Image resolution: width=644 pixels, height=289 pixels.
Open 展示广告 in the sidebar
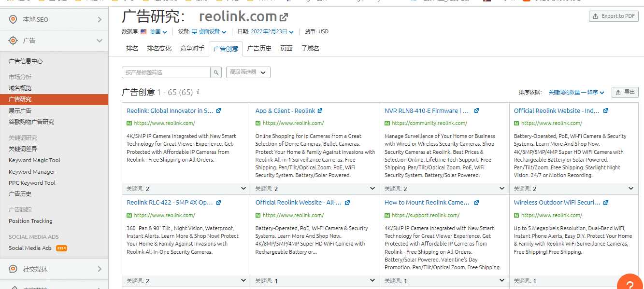[x=20, y=110]
